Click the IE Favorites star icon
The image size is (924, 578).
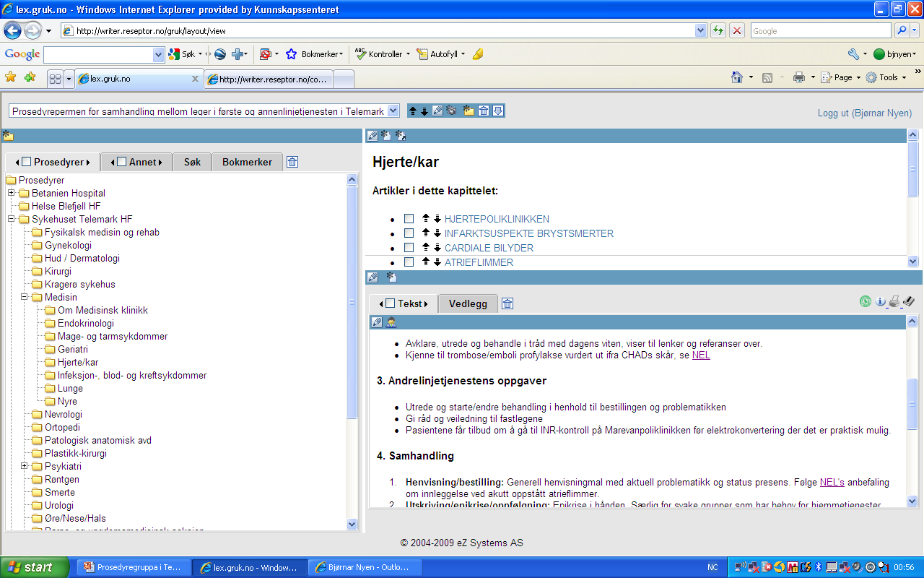tap(11, 77)
